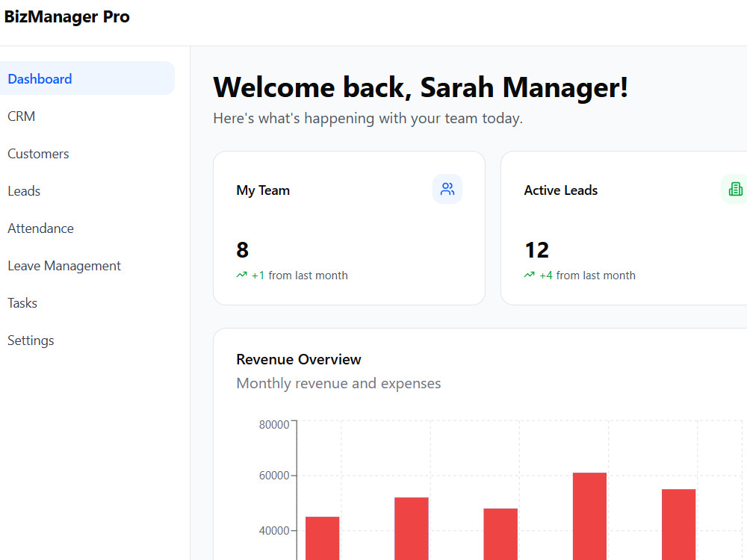Open the Tasks page
Viewport: 747px width, 560px height.
tap(22, 303)
